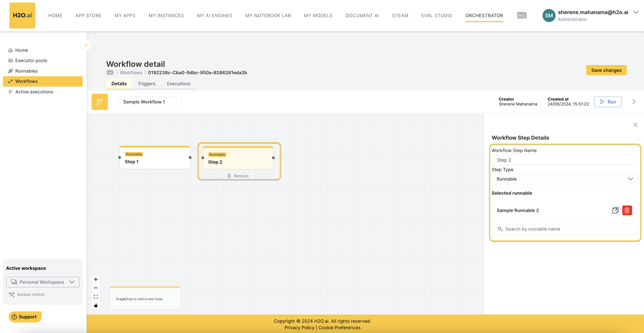The width and height of the screenshot is (644, 333).
Task: Click the Run button to execute workflow
Action: point(608,101)
